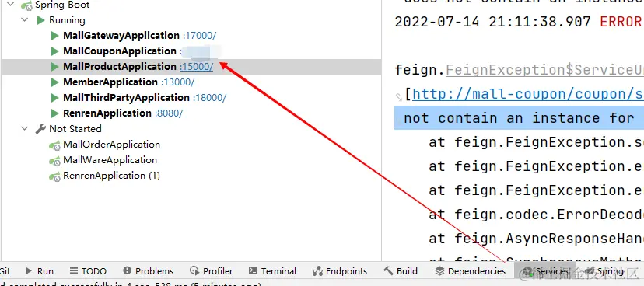Viewport: 644px width, 286px height.
Task: Open the Services tool window tab
Action: tap(545, 271)
